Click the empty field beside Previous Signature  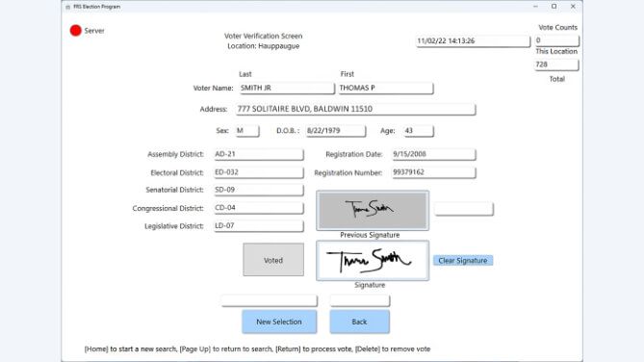pyautogui.click(x=464, y=209)
